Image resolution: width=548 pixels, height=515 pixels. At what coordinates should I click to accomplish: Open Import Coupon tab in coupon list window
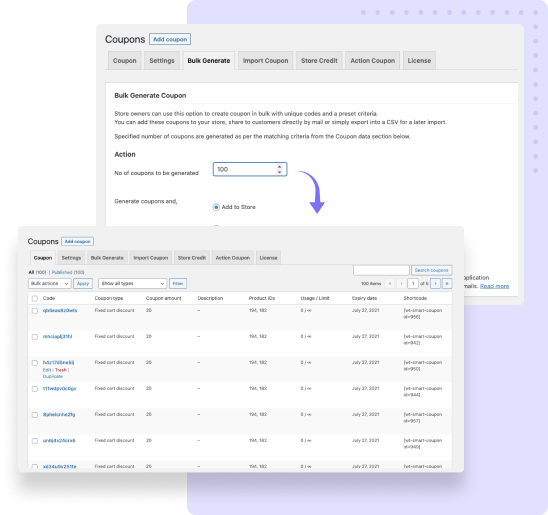click(x=151, y=258)
